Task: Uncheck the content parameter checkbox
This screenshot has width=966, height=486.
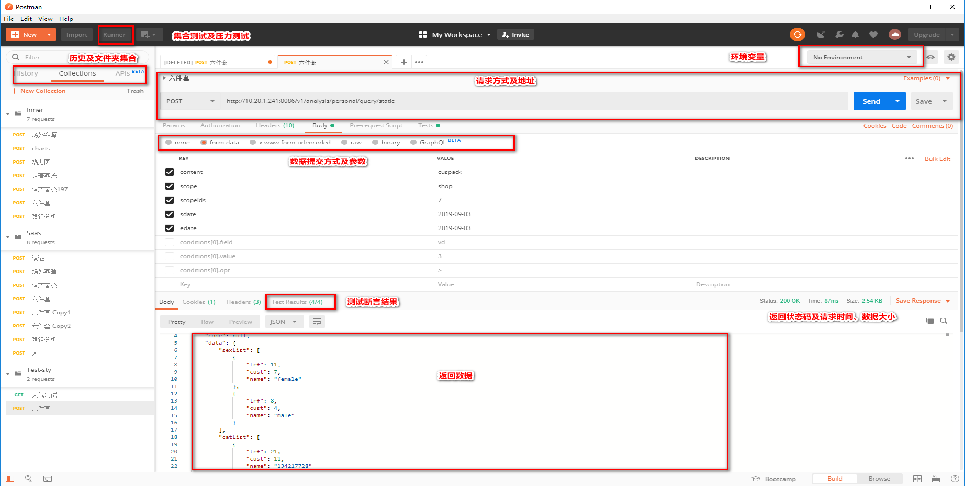Action: (x=169, y=172)
